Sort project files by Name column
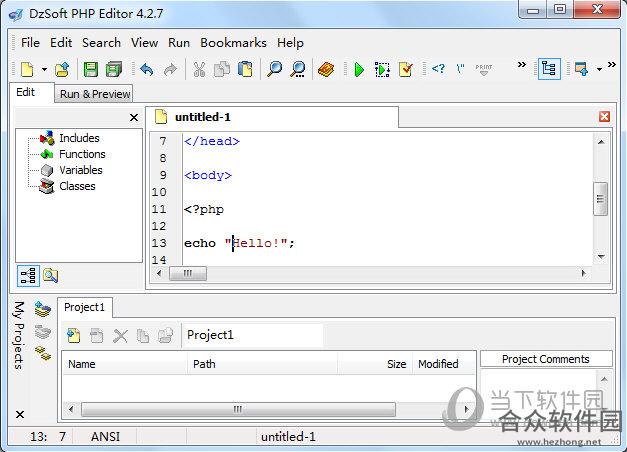Viewport: 627px width, 452px height. pyautogui.click(x=125, y=364)
